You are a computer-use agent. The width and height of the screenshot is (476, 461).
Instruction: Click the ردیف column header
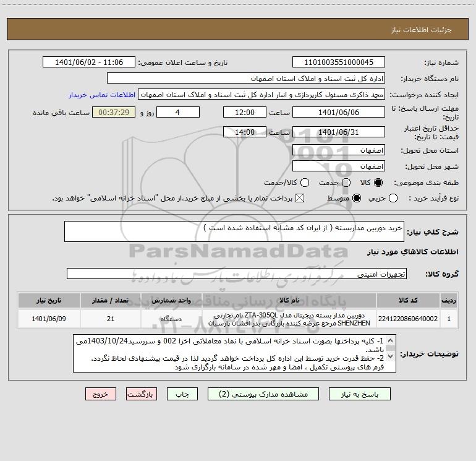[449, 301]
